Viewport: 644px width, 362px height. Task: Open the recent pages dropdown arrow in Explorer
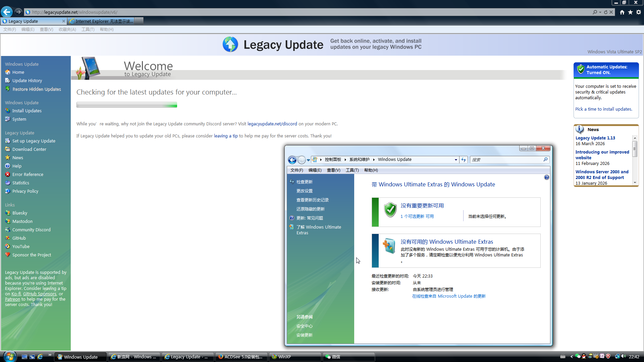(x=308, y=160)
